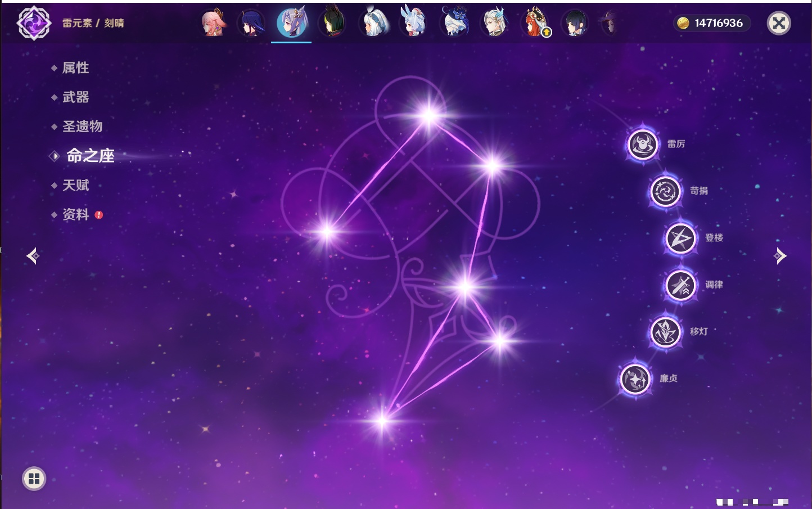Open the 武器 weapon page

(75, 97)
